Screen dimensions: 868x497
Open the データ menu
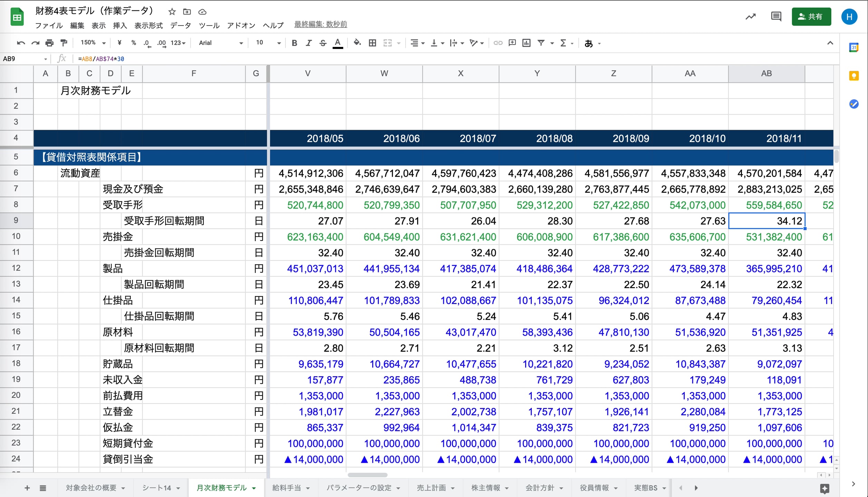click(181, 25)
